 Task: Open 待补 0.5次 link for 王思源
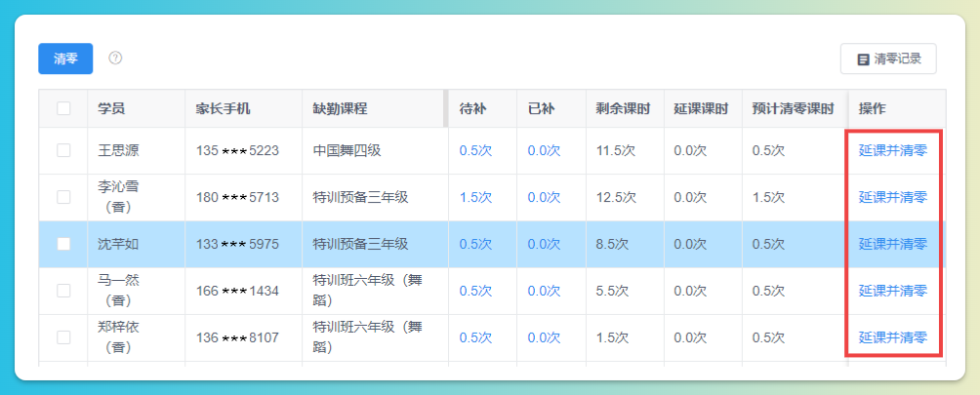point(475,150)
